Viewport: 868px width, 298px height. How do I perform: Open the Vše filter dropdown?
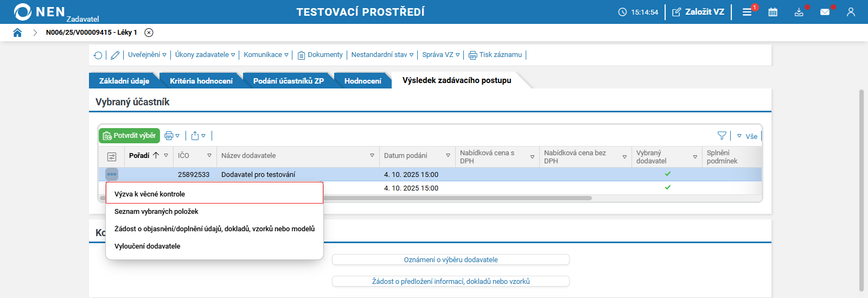[x=747, y=136]
